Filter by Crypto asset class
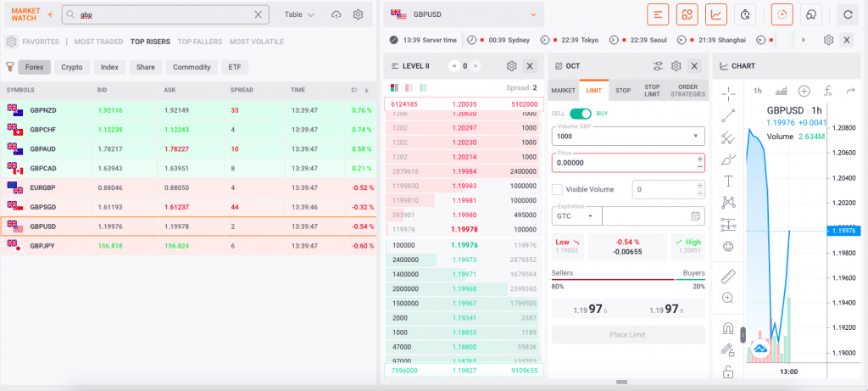868x391 pixels. 72,67
